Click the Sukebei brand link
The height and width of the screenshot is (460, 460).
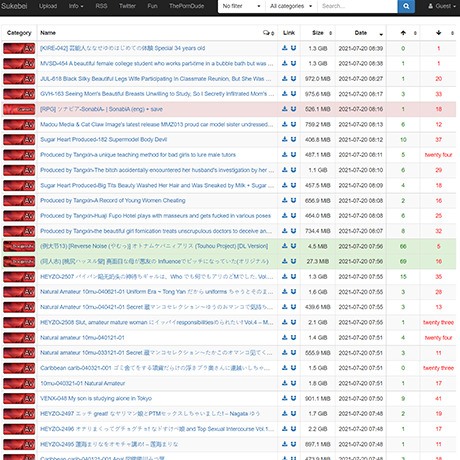[14, 6]
